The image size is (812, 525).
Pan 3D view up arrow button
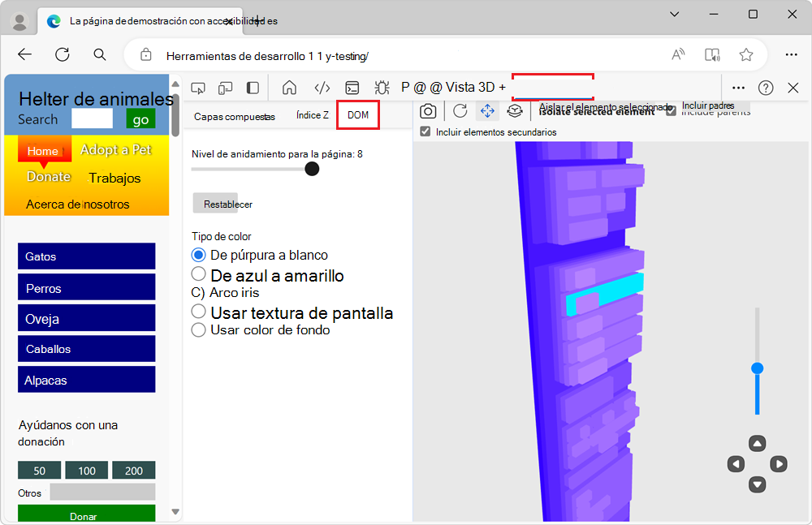(757, 443)
